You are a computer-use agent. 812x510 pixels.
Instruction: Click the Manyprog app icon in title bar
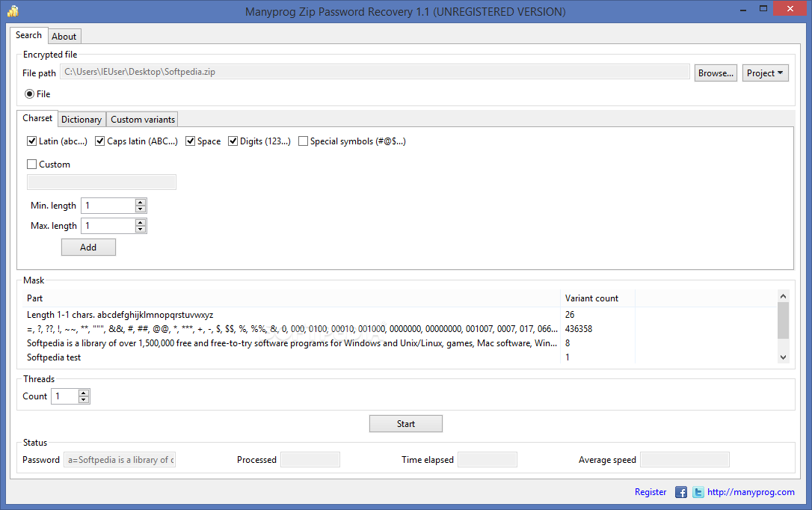pos(13,11)
